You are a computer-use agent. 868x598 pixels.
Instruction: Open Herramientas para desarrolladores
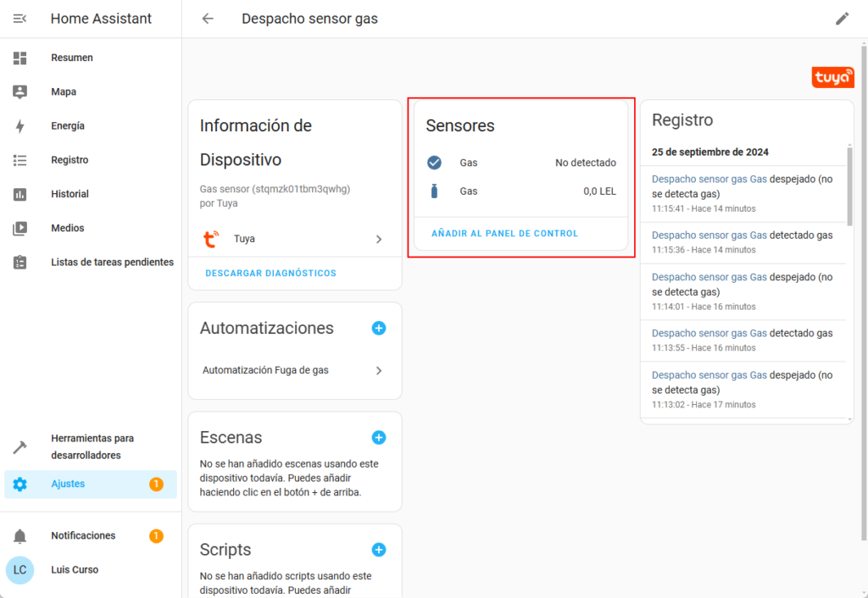92,446
